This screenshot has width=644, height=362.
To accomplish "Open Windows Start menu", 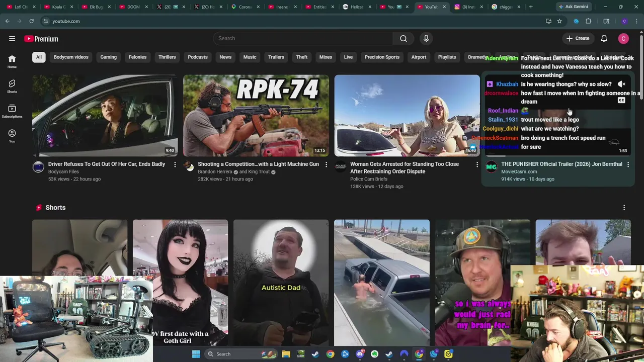I will coord(196,354).
